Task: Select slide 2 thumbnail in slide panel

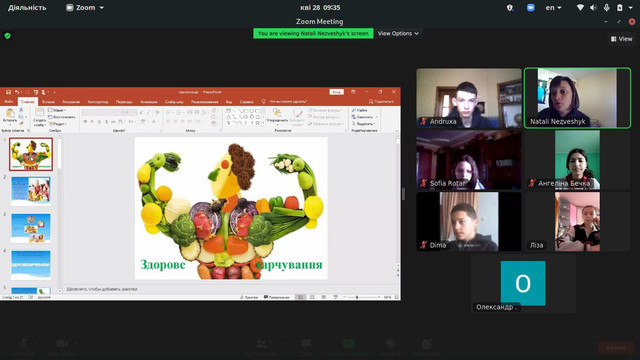Action: [31, 191]
